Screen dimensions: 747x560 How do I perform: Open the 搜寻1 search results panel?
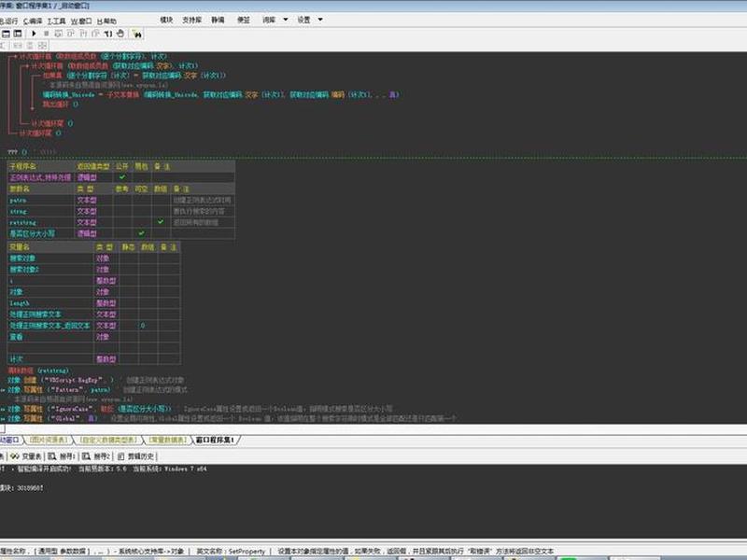point(62,456)
